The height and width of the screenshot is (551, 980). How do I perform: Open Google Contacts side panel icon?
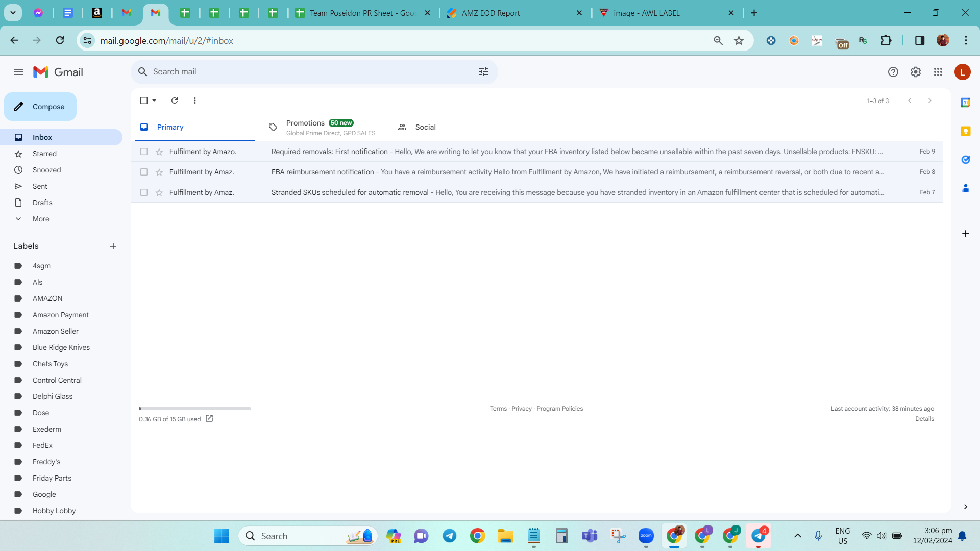tap(965, 188)
